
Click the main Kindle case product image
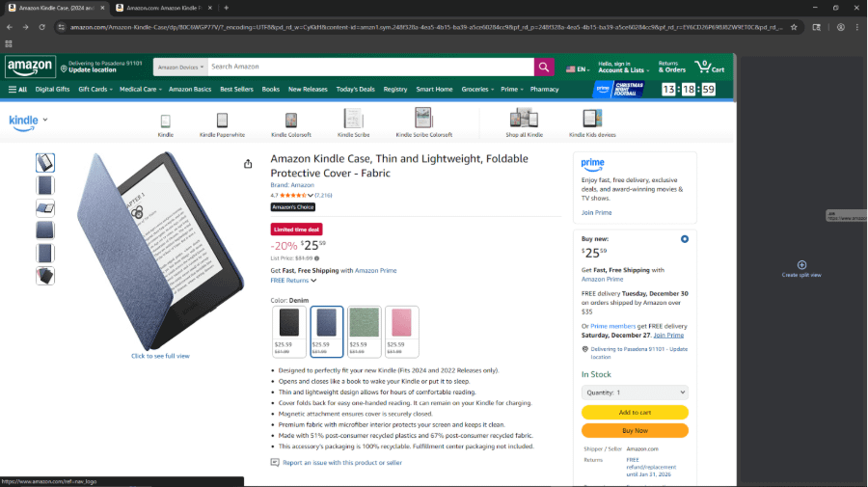click(x=159, y=250)
